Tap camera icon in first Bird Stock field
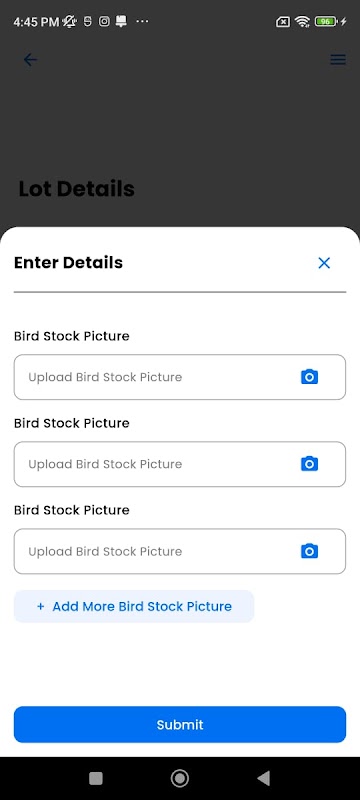Viewport: 360px width, 800px height. point(310,377)
